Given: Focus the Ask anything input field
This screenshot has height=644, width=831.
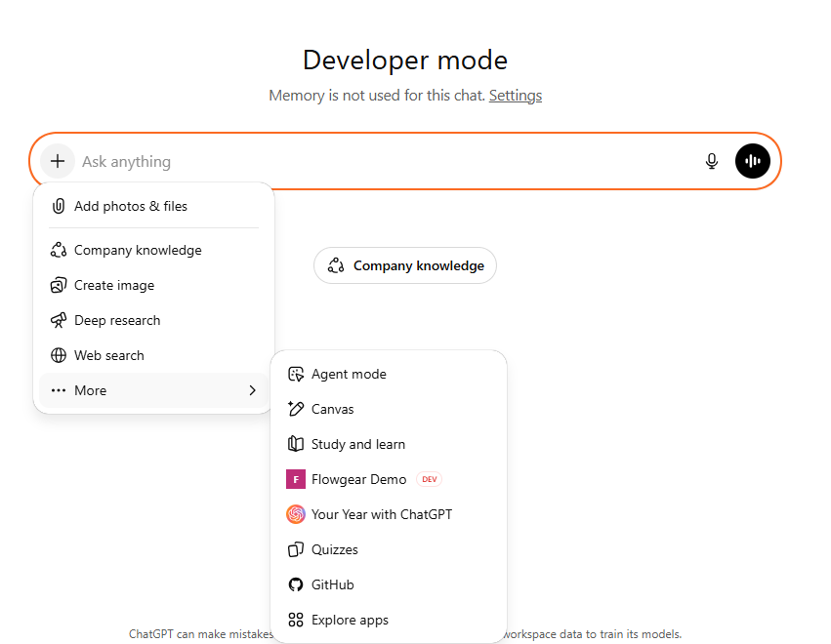Looking at the screenshot, I should pyautogui.click(x=381, y=161).
